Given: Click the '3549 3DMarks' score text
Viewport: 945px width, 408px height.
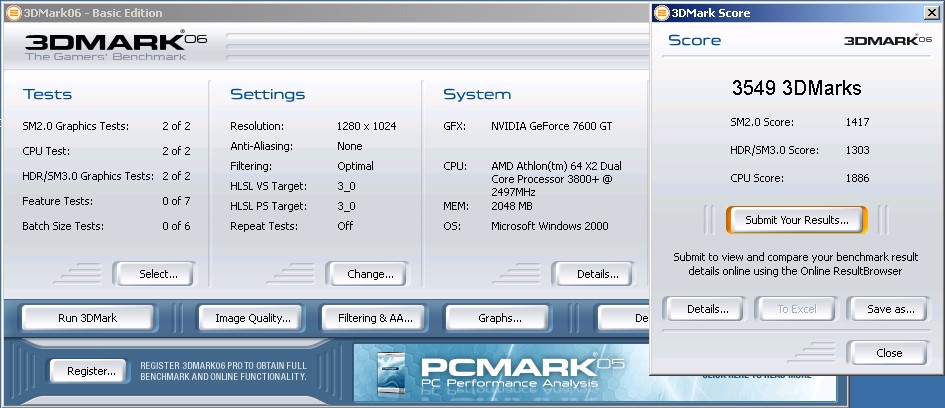Looking at the screenshot, I should (x=797, y=88).
